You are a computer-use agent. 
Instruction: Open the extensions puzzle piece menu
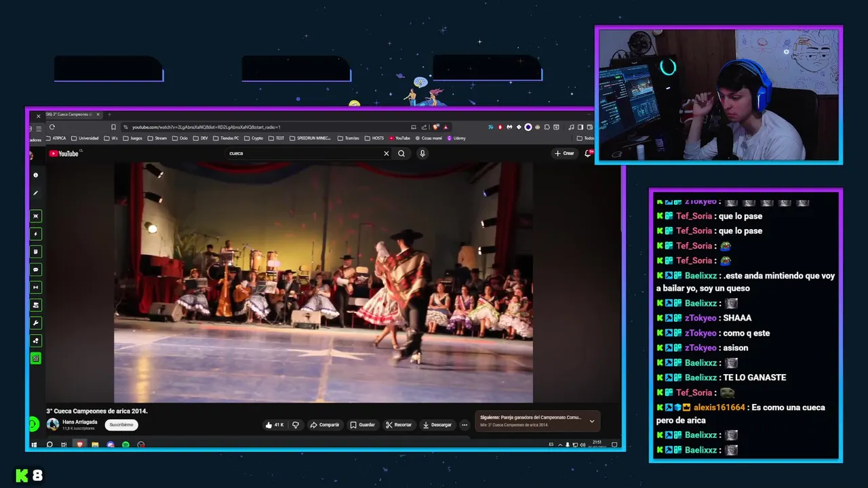tap(547, 127)
